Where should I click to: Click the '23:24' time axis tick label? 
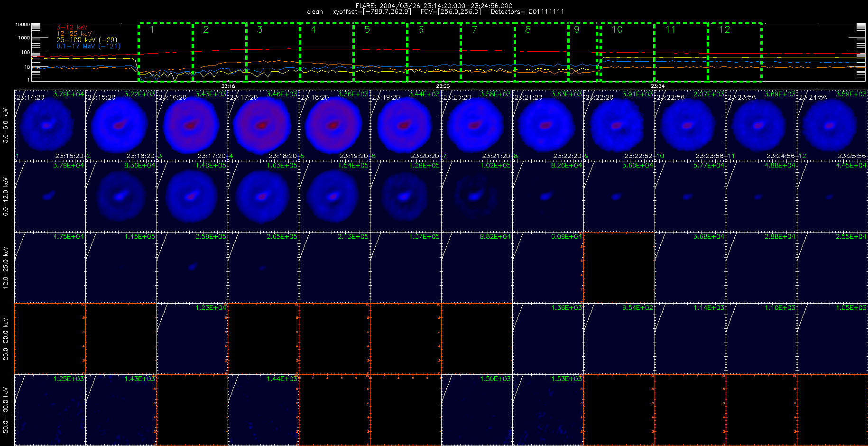pyautogui.click(x=657, y=86)
